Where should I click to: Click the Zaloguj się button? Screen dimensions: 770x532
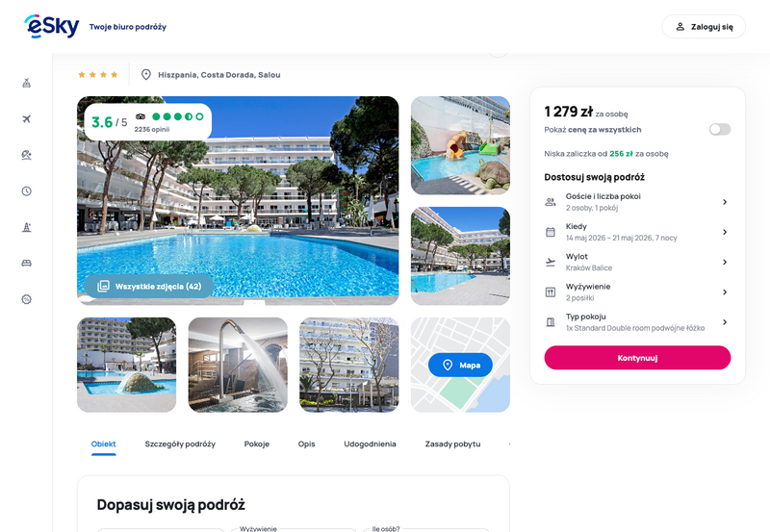[704, 27]
